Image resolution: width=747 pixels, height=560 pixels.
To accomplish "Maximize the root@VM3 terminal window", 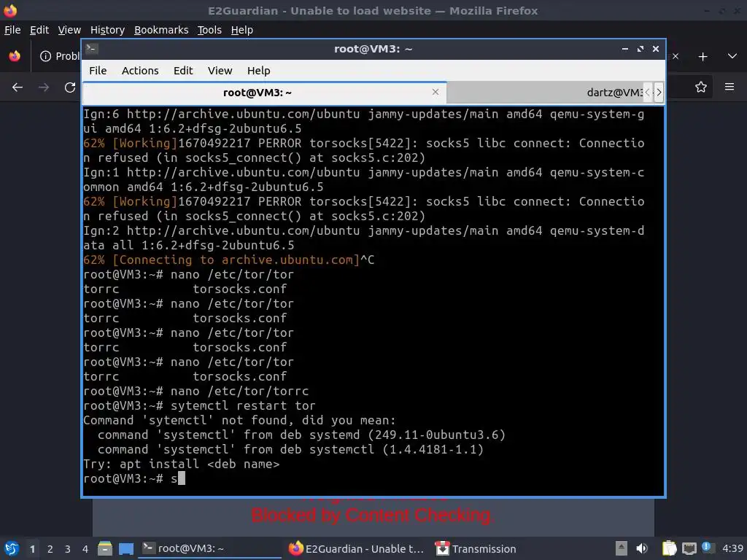I will (640, 49).
